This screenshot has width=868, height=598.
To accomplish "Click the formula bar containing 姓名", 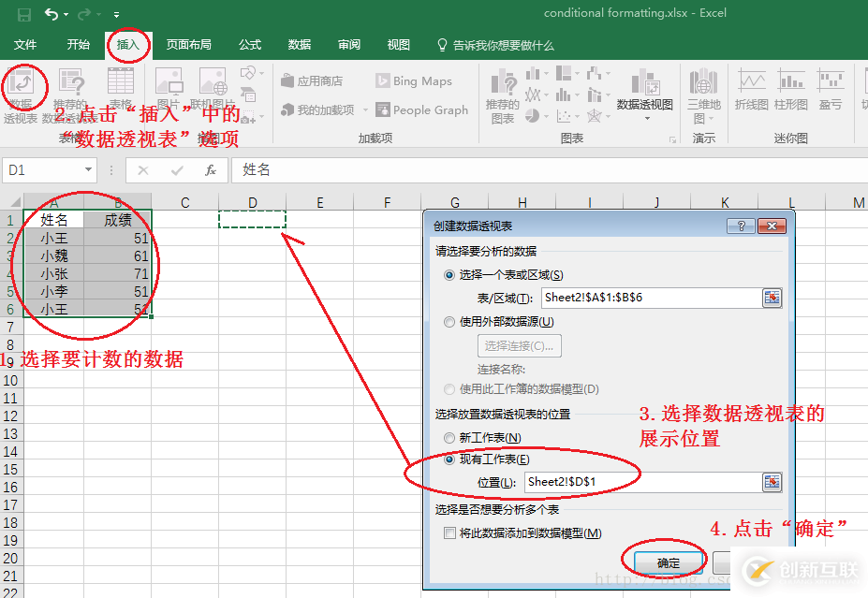I will (549, 169).
